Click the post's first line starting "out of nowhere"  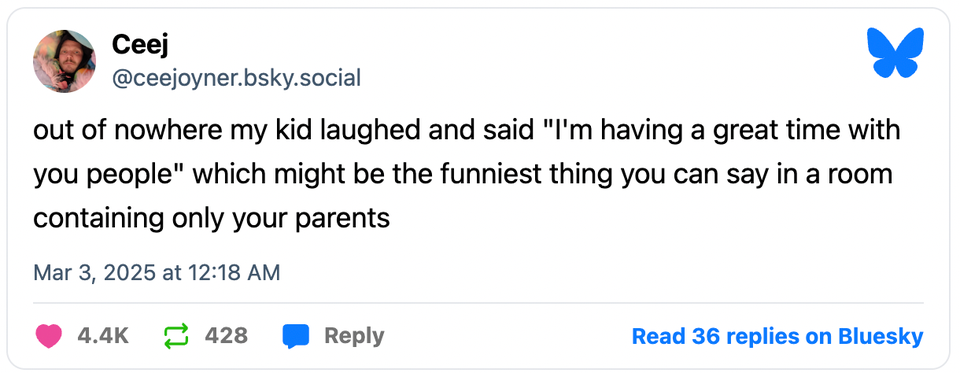pyautogui.click(x=467, y=131)
